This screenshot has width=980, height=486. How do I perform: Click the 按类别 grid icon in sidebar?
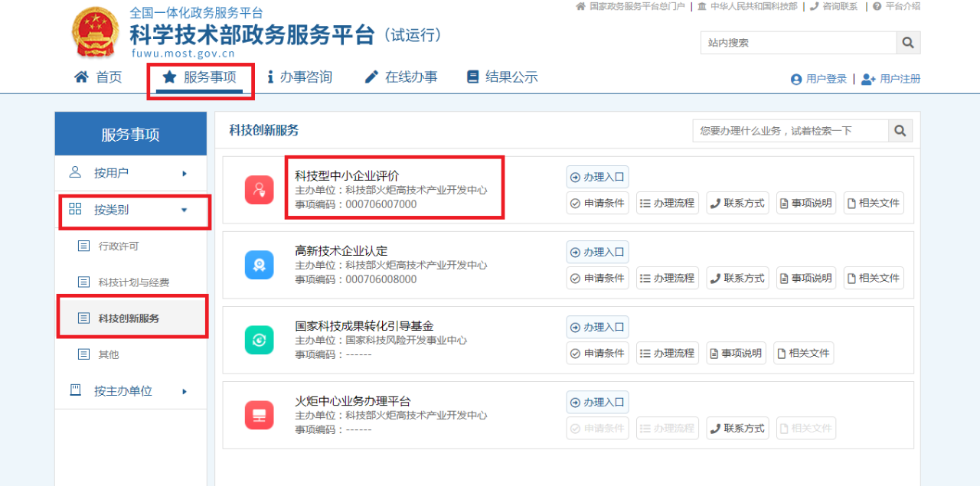click(75, 209)
